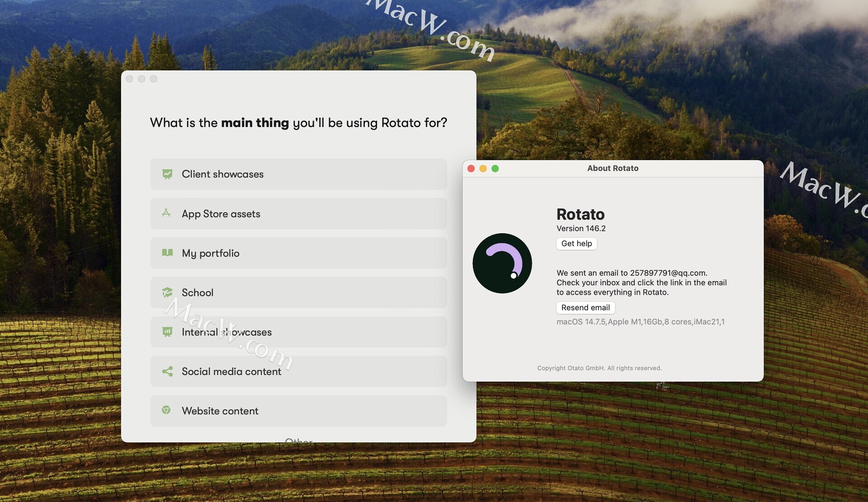The width and height of the screenshot is (868, 502).
Task: Click the Internal showcases chart icon
Action: pyautogui.click(x=167, y=332)
